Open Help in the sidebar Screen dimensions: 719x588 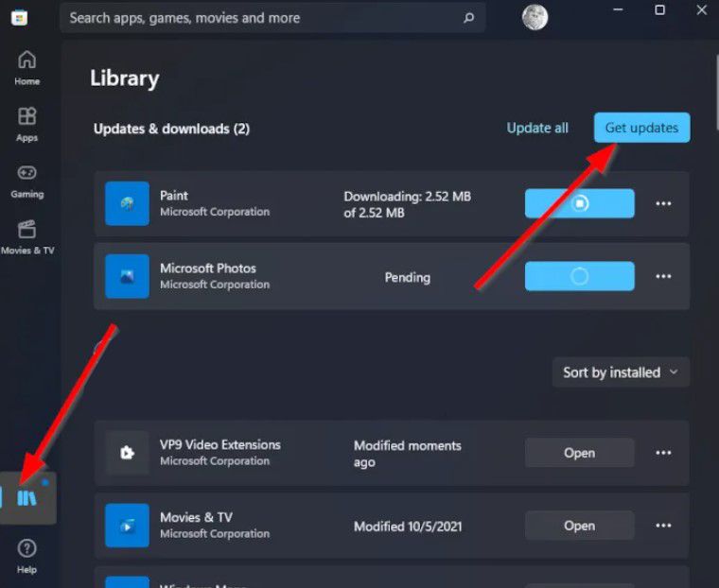[x=27, y=556]
